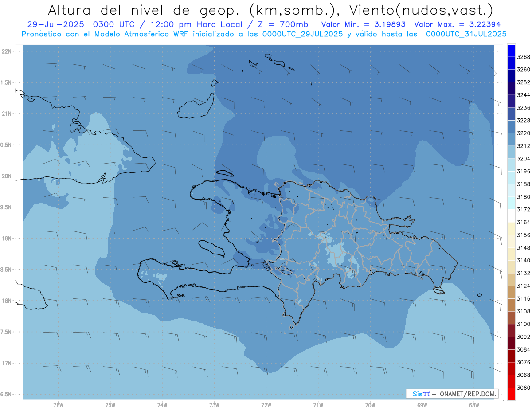
Task: Click the colorbar label 3140
Action: 524,260
